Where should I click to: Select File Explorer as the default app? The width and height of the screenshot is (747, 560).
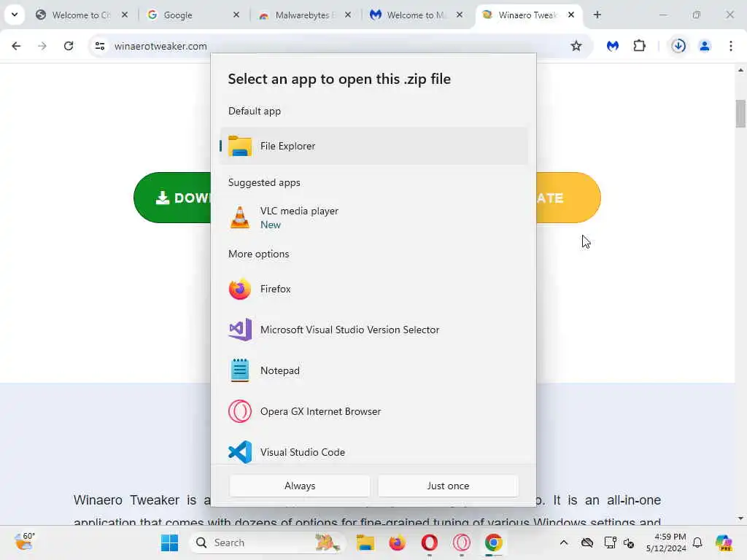373,146
